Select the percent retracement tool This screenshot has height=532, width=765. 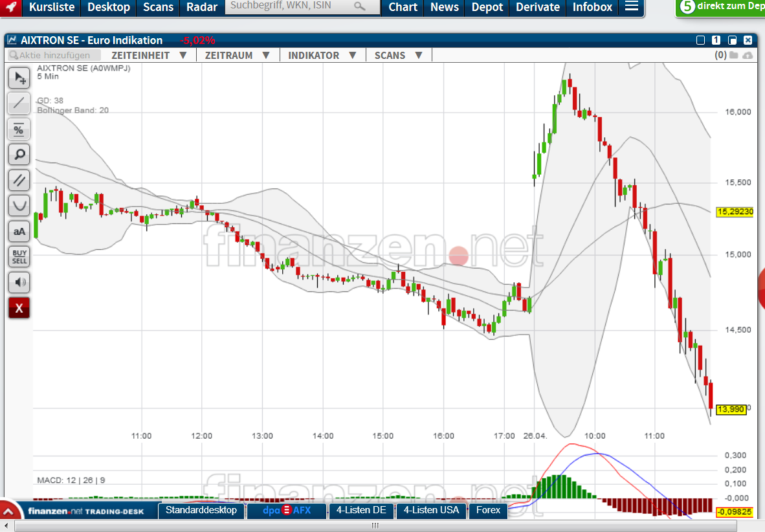pos(19,129)
